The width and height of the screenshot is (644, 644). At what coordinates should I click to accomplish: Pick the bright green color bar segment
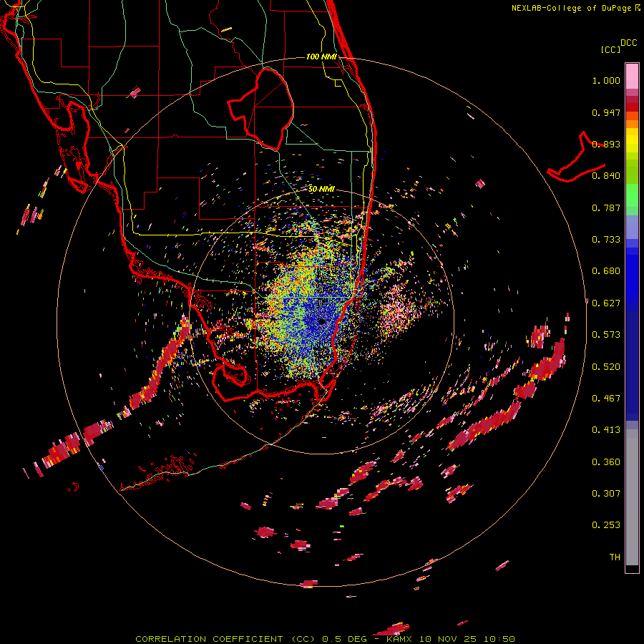tap(632, 195)
